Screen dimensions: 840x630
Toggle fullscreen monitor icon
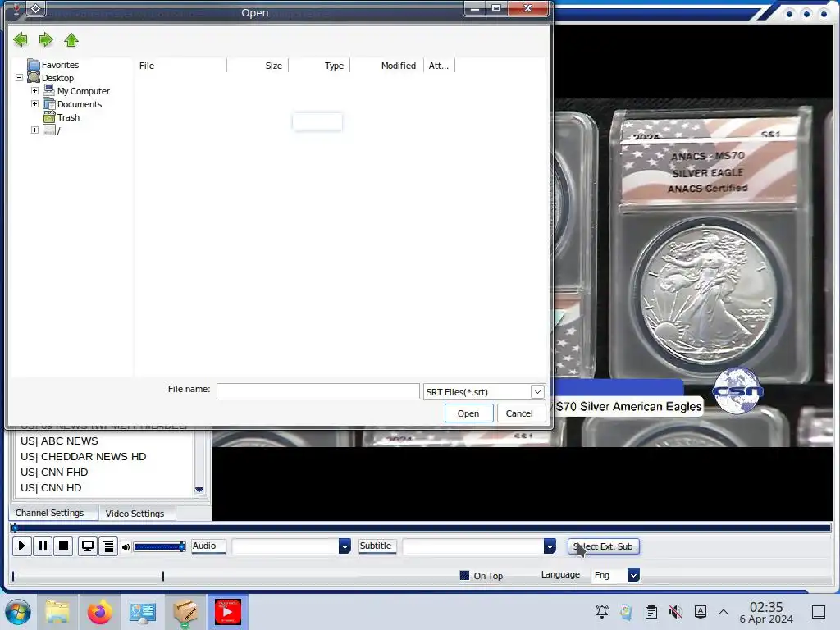(87, 546)
